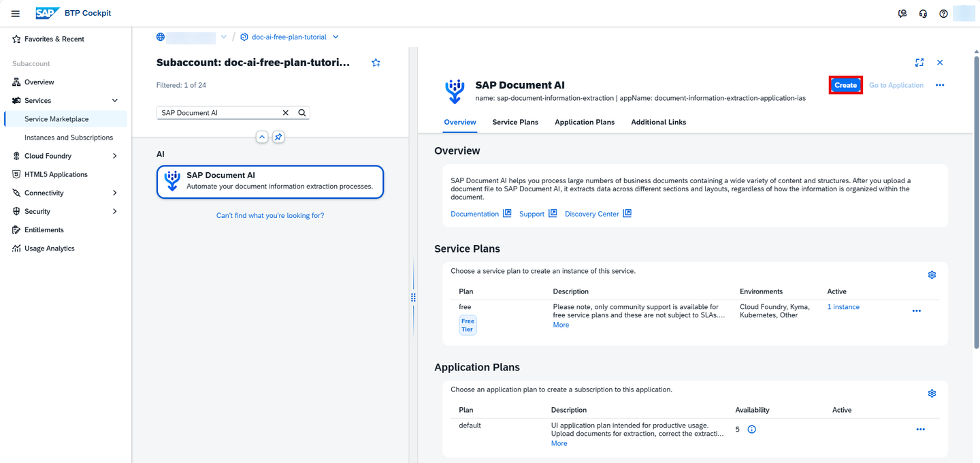Switch to the Application Plans tab

[x=585, y=122]
